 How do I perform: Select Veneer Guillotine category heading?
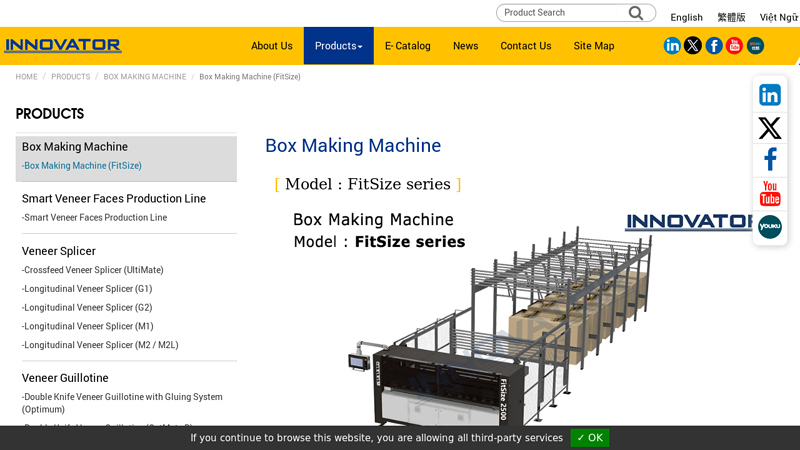65,378
